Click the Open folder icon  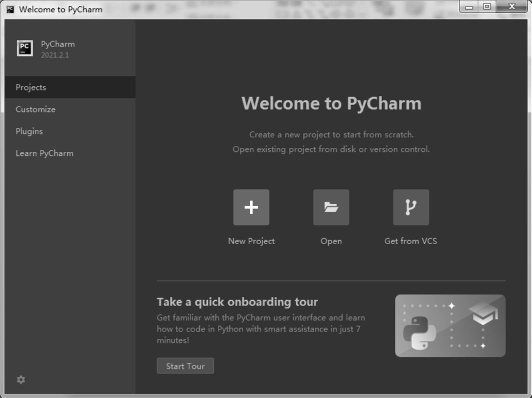tap(331, 207)
